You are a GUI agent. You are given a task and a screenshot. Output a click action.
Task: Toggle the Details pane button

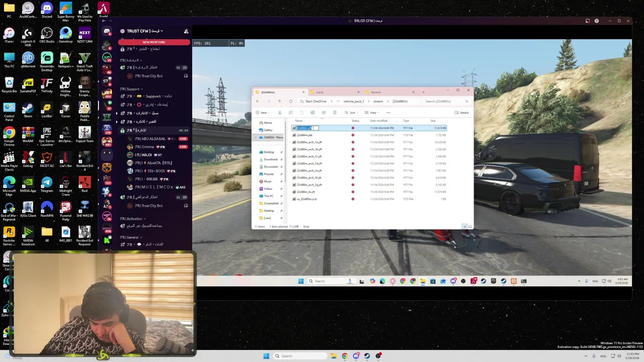[x=461, y=113]
